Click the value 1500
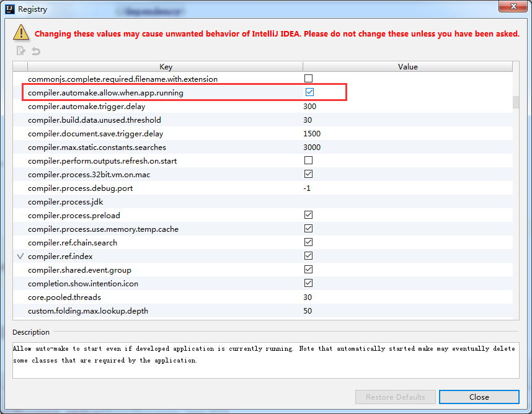 click(312, 134)
